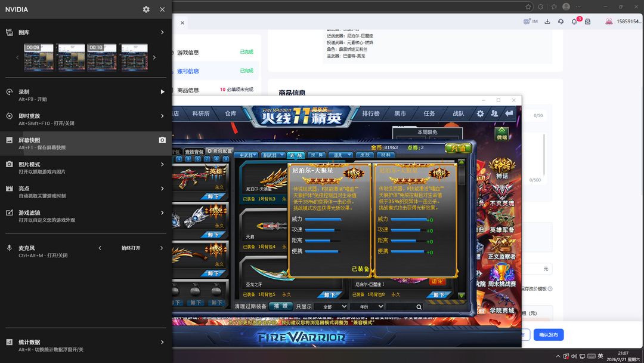Open browser profile avatar
This screenshot has height=363, width=644.
(566, 7)
